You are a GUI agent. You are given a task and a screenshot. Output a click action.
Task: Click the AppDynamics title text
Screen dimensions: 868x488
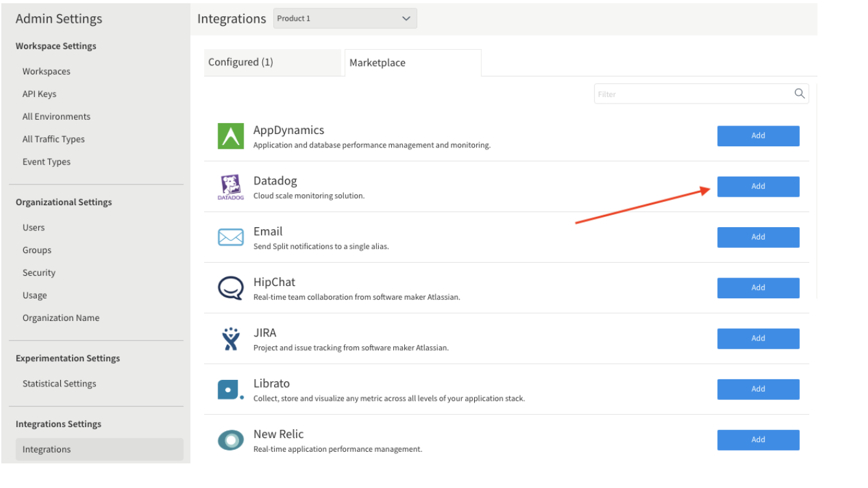289,130
